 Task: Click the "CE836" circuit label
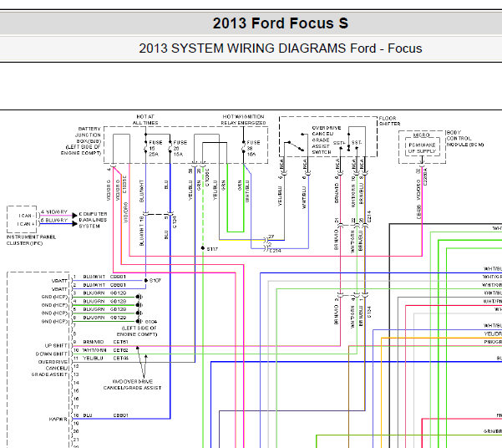tap(418, 212)
